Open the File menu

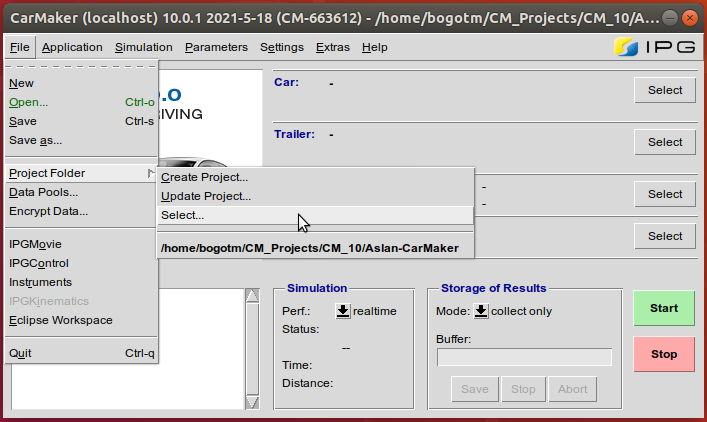point(20,47)
